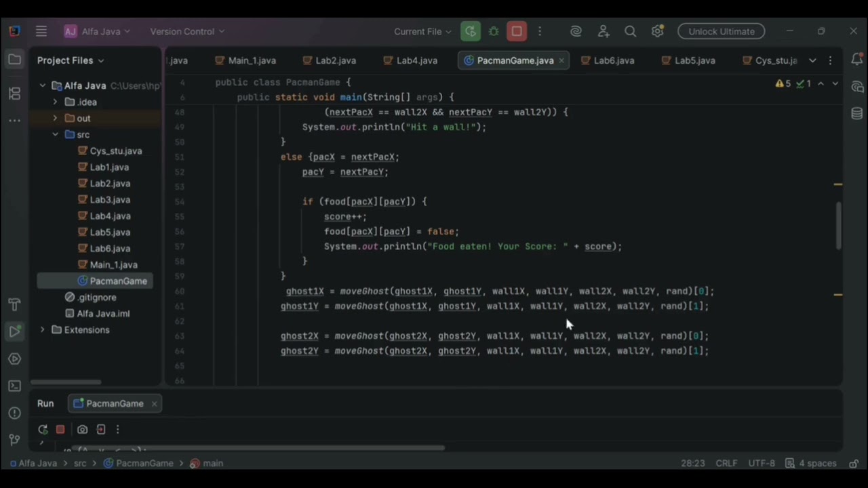The width and height of the screenshot is (868, 488).
Task: Open more run actions menu beside the stop button
Action: [540, 31]
